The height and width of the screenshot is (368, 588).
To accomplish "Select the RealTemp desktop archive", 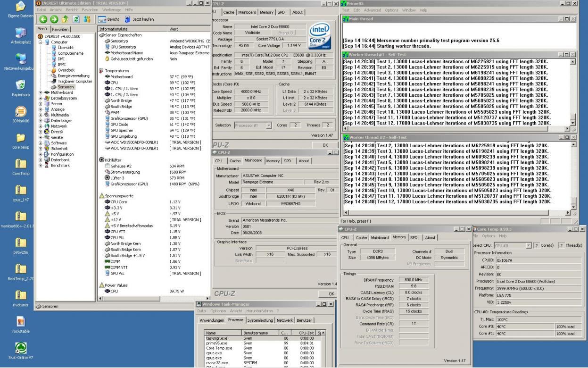I will (21, 272).
